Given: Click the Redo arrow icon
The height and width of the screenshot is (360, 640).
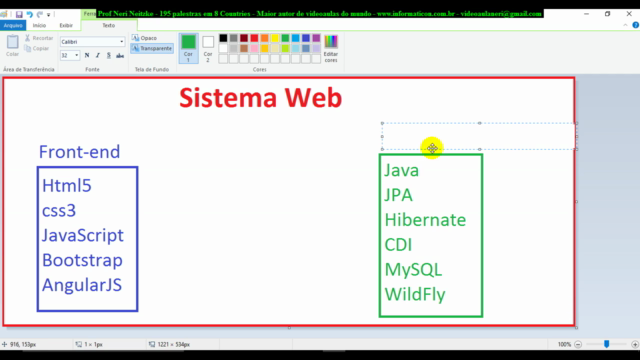Looking at the screenshot, I should 40,14.
